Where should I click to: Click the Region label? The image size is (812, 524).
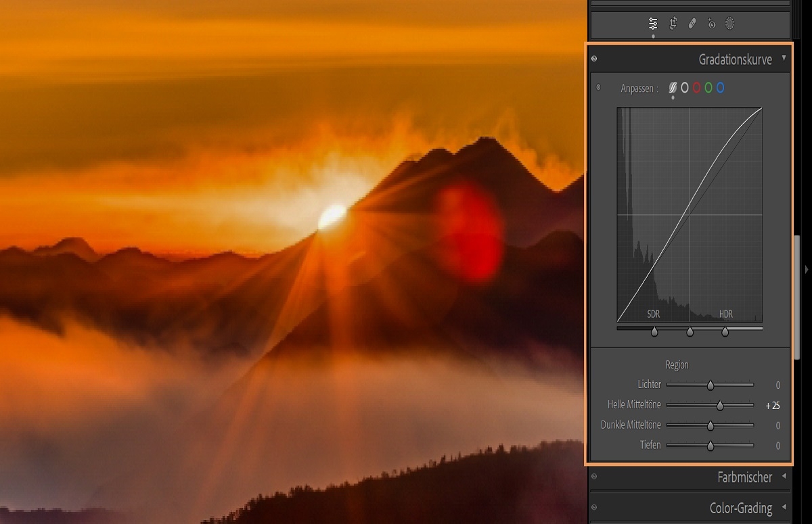(677, 365)
